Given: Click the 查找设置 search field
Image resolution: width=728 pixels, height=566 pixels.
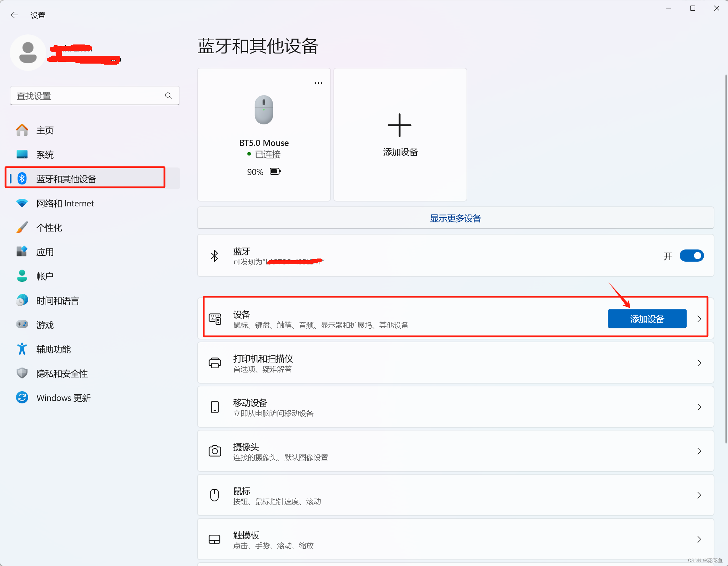Looking at the screenshot, I should coord(87,96).
